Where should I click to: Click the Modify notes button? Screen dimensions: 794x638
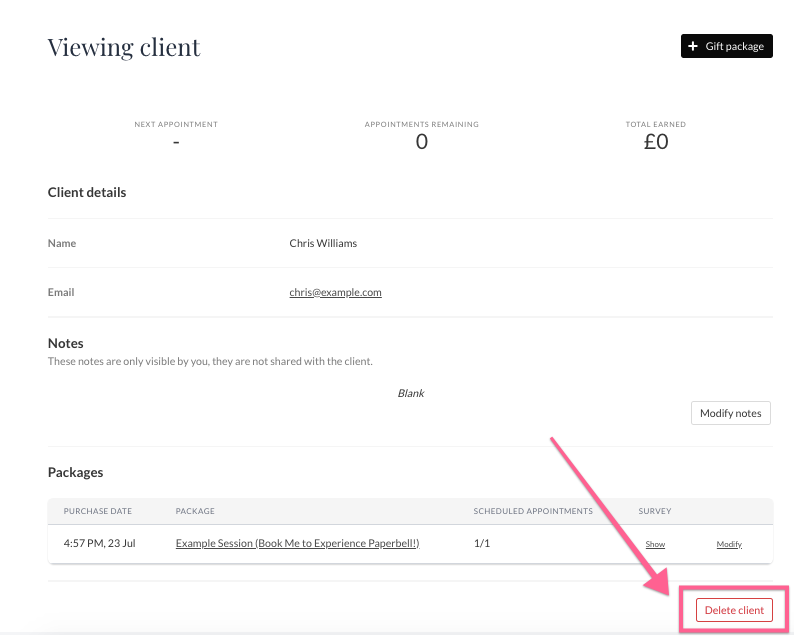(730, 413)
